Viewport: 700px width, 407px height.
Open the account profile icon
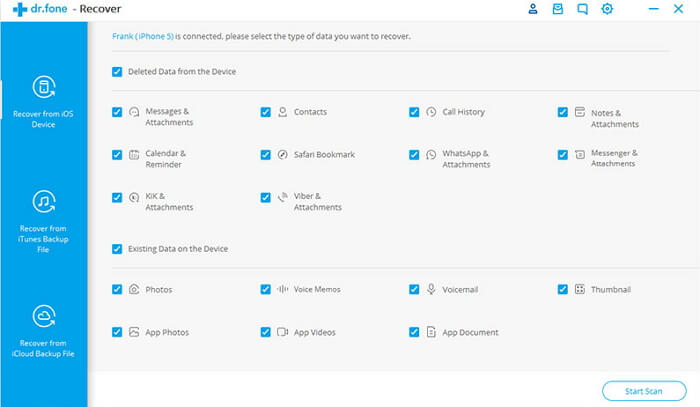coord(533,8)
